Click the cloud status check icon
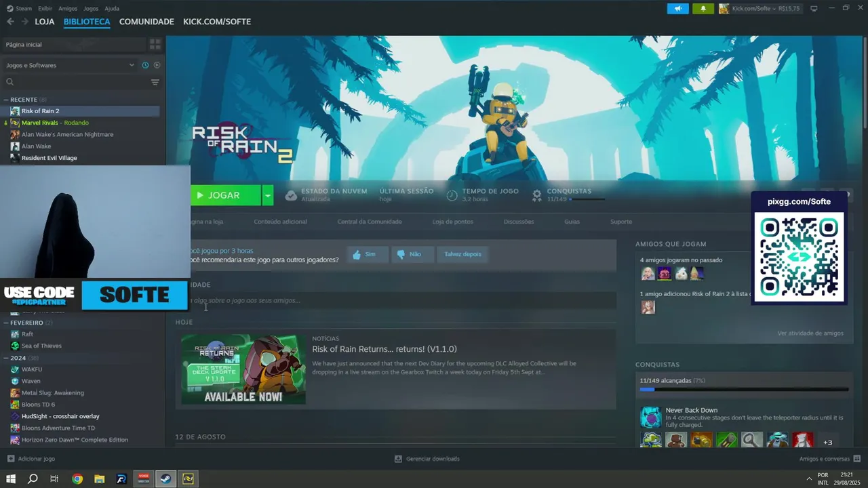Image resolution: width=868 pixels, height=488 pixels. [291, 195]
